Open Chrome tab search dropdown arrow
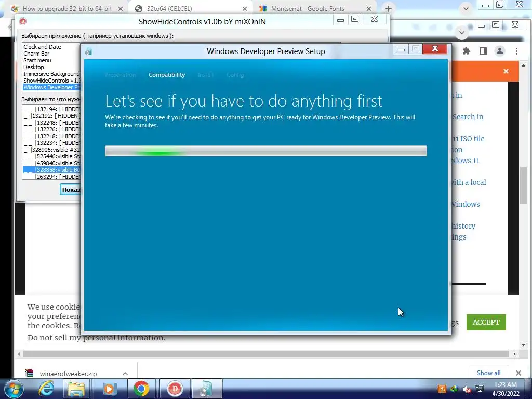The image size is (532, 399). 466,9
